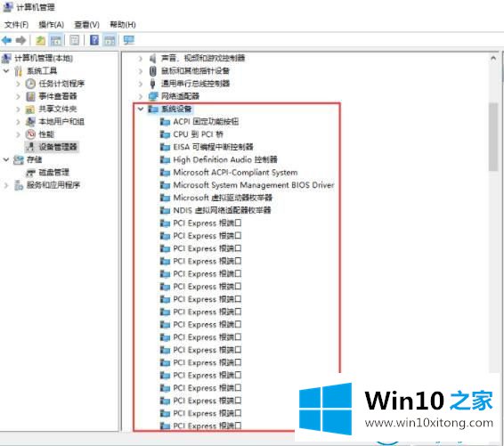Click the blue question mark Help icon
Screen dimensions: 504x446
coord(94,40)
